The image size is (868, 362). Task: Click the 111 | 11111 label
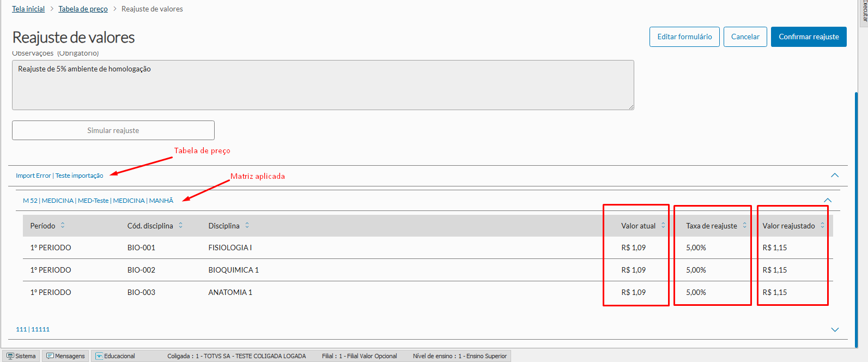(33, 329)
